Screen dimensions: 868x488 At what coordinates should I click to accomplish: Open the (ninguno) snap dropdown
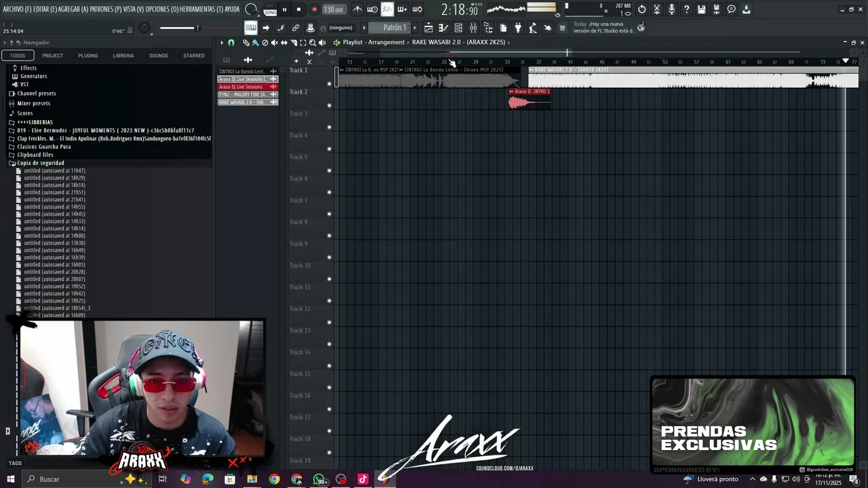(341, 28)
